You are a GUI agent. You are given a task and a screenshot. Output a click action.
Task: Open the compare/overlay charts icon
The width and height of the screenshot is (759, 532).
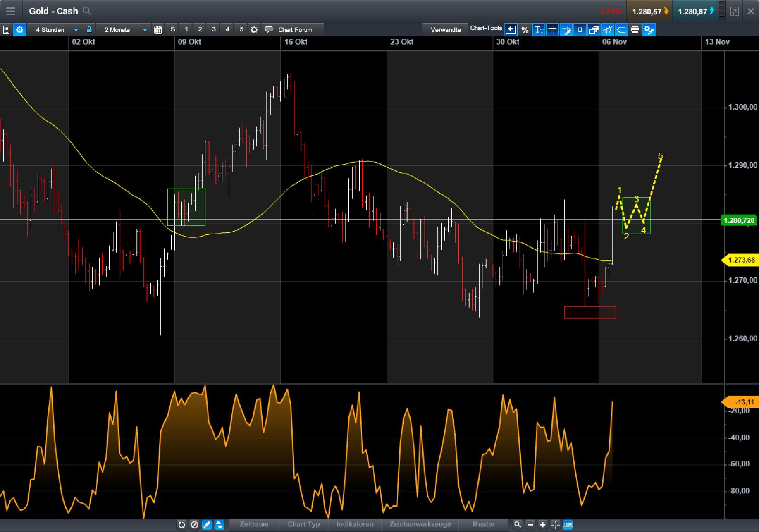[593, 29]
